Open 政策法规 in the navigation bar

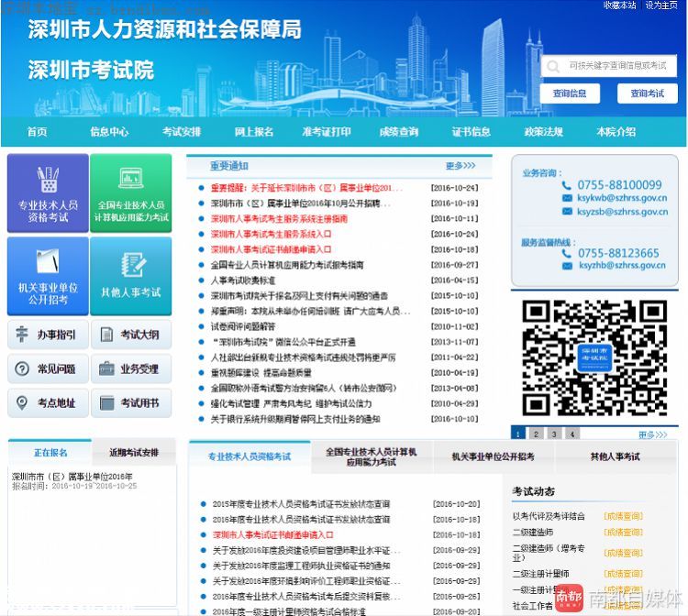[544, 131]
